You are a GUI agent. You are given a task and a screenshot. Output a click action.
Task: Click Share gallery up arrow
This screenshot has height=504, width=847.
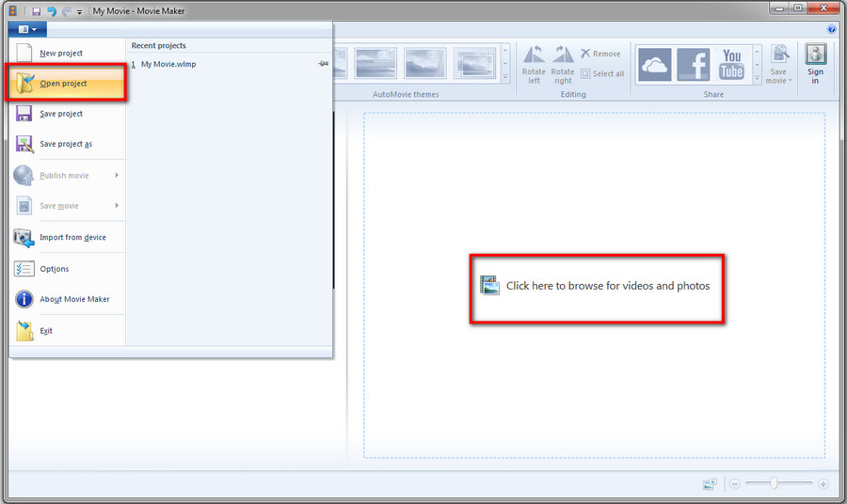click(x=758, y=52)
